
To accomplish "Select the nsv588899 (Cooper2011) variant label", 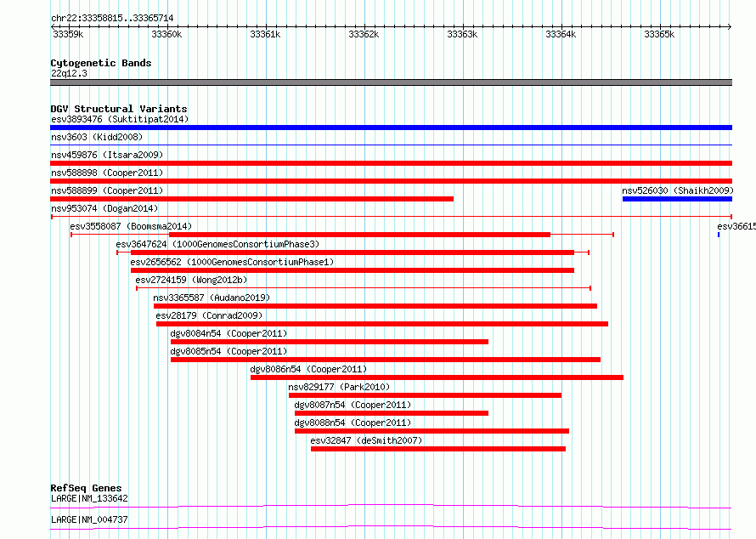I will pyautogui.click(x=107, y=190).
